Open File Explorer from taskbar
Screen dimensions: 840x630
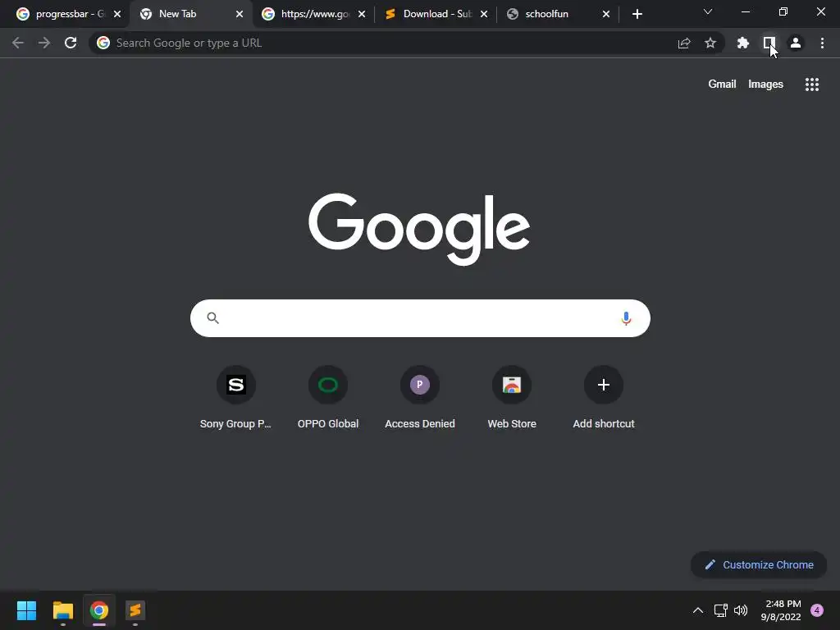coord(62,610)
